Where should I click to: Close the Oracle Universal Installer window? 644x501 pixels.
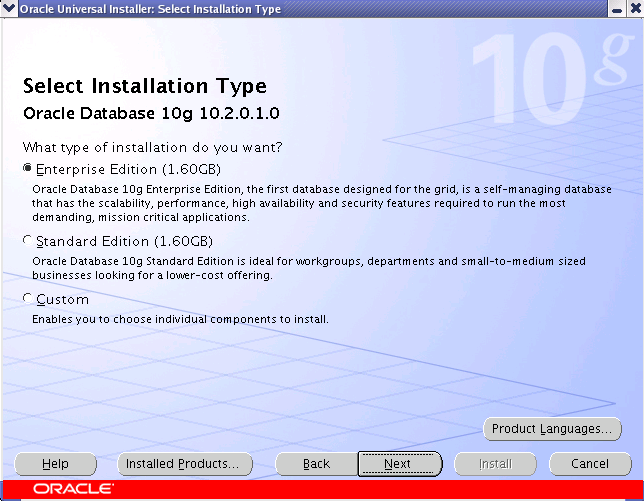pos(635,9)
